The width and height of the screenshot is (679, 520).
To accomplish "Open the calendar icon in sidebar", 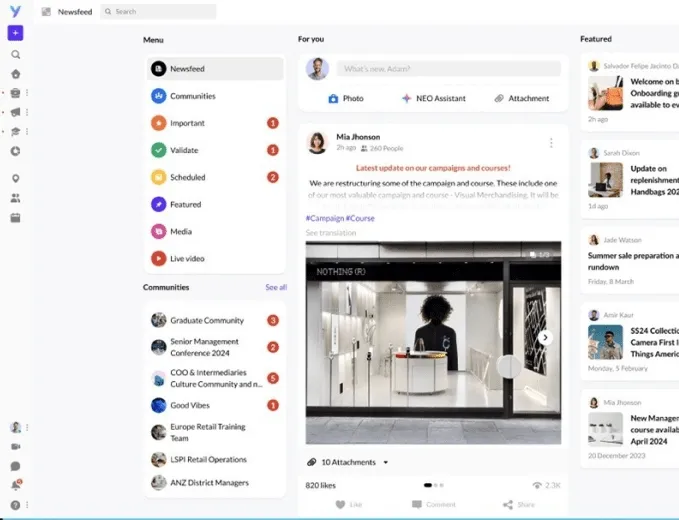I will click(x=16, y=218).
